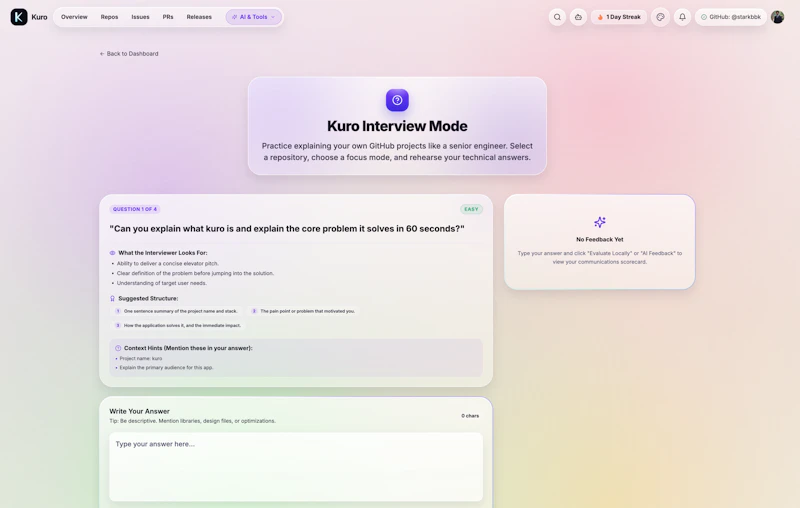This screenshot has height=508, width=800.
Task: Click the Type your answer here text area
Action: (x=296, y=467)
